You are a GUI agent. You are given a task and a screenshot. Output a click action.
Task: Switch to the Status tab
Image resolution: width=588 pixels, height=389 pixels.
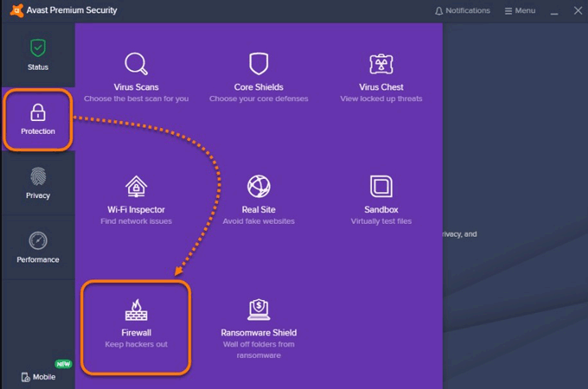tap(37, 54)
